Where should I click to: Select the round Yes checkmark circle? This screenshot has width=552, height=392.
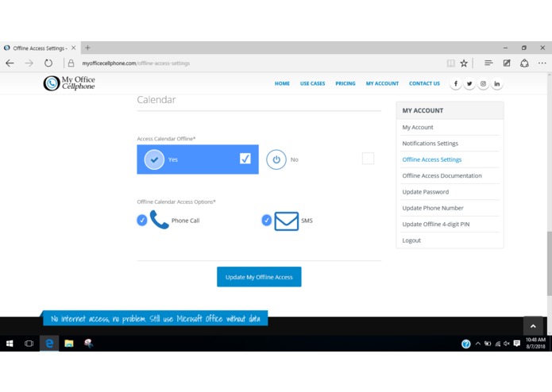(x=154, y=159)
